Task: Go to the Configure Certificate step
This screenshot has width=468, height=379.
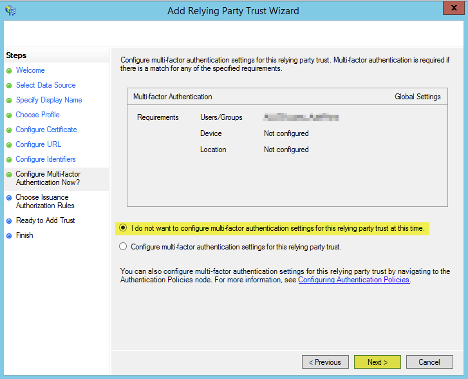Action: pos(46,129)
